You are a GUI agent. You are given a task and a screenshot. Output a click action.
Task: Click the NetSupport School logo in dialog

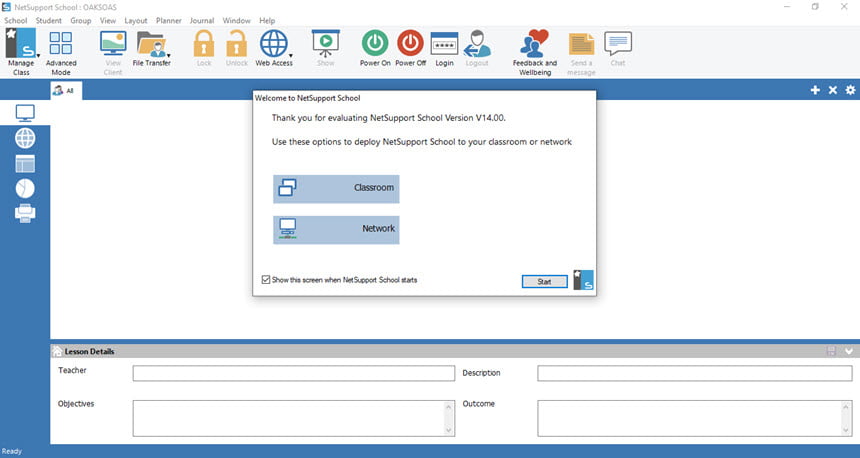(584, 280)
